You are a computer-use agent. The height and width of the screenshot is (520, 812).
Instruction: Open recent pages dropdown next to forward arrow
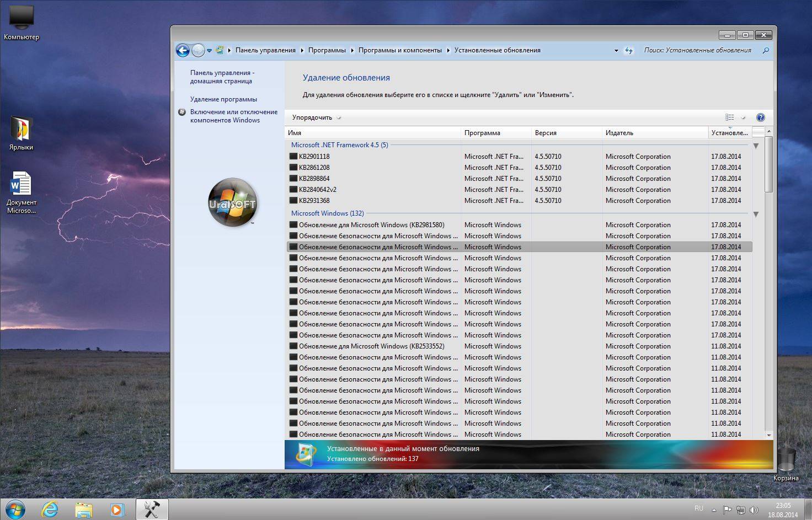[x=209, y=51]
